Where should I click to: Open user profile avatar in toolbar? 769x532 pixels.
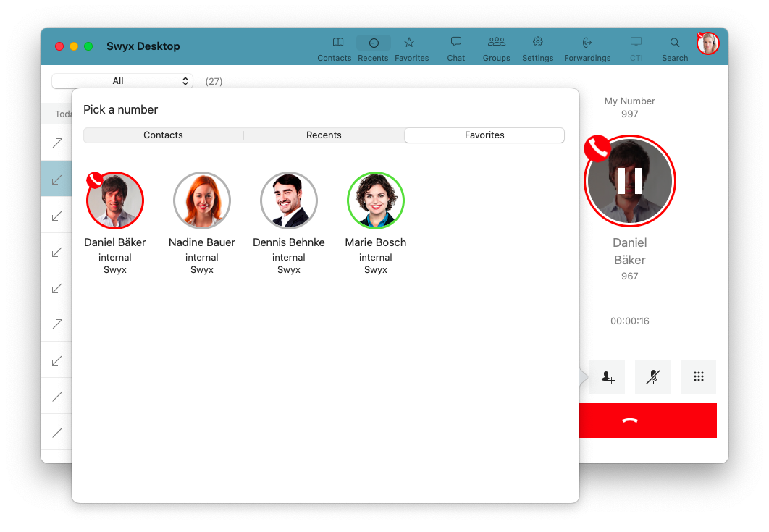coord(707,43)
